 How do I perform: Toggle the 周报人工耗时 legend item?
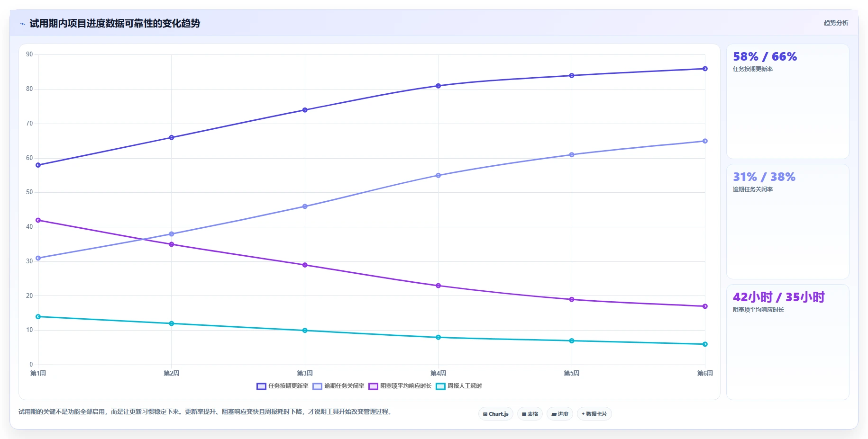point(459,386)
